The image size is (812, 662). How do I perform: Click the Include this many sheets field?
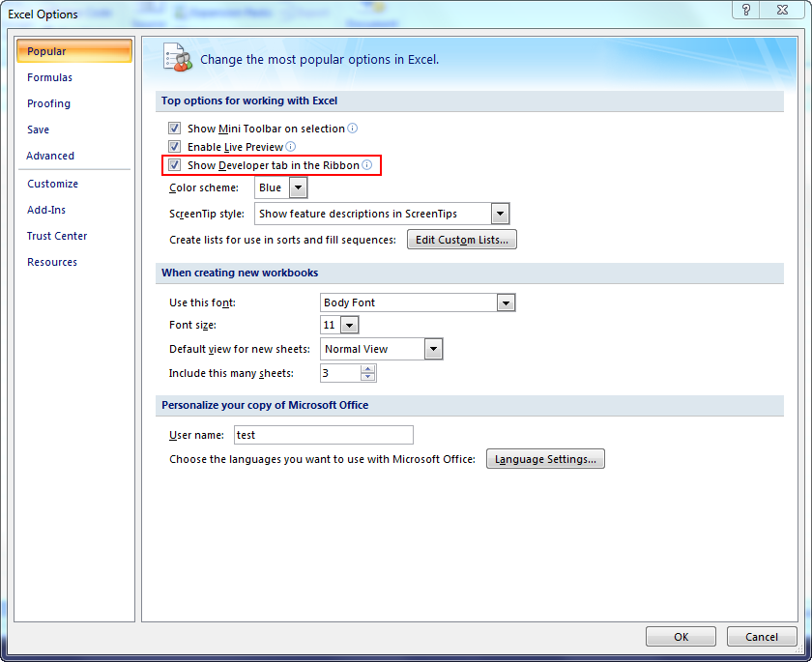[x=340, y=373]
